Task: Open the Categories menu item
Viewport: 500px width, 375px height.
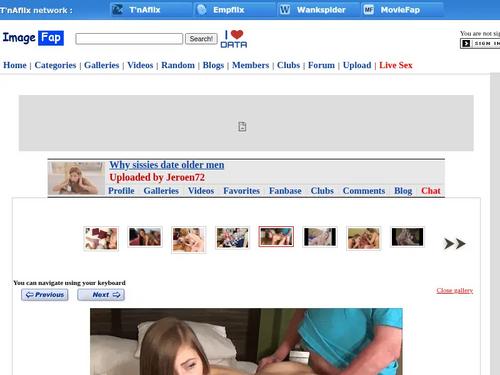Action: coord(55,65)
